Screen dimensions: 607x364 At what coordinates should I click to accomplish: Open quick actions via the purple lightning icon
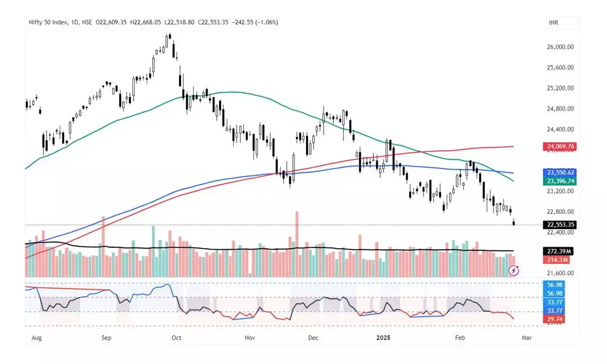[513, 271]
